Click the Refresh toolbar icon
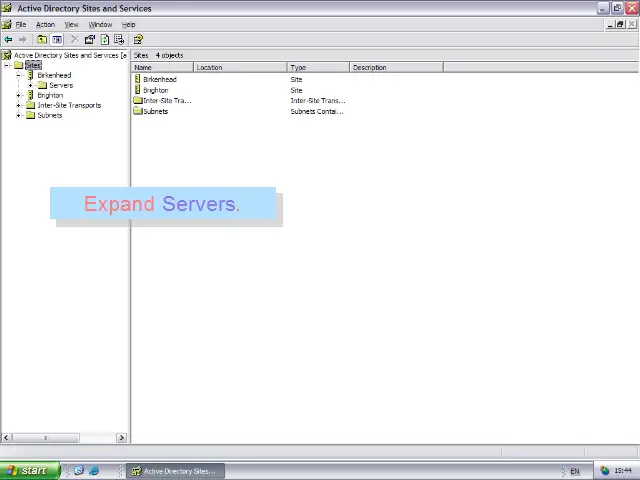Viewport: 640px width, 480px height. [105, 40]
